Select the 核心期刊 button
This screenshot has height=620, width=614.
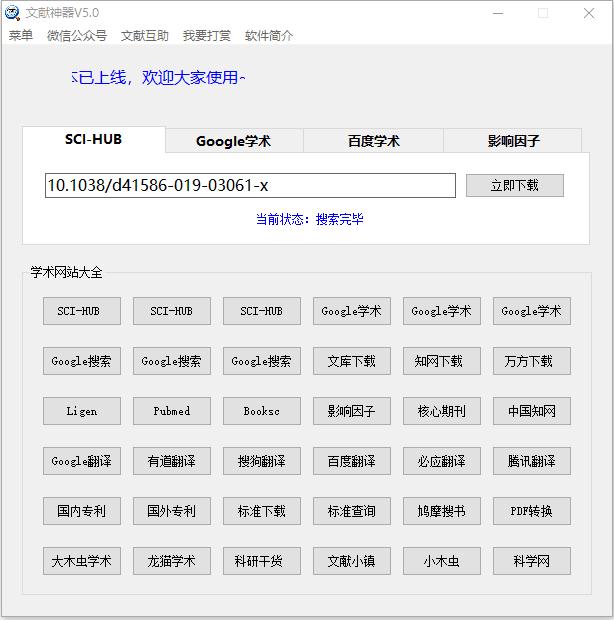(442, 411)
